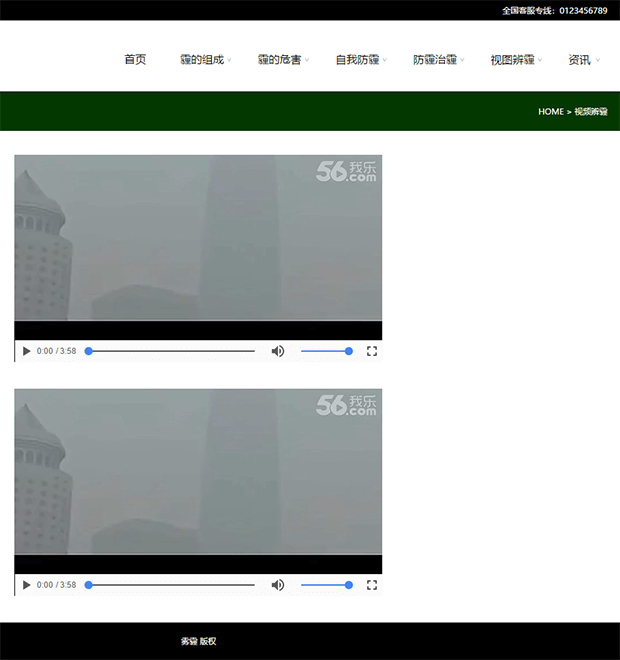Image resolution: width=620 pixels, height=660 pixels.
Task: Click the first video's progress bar
Action: pyautogui.click(x=170, y=351)
